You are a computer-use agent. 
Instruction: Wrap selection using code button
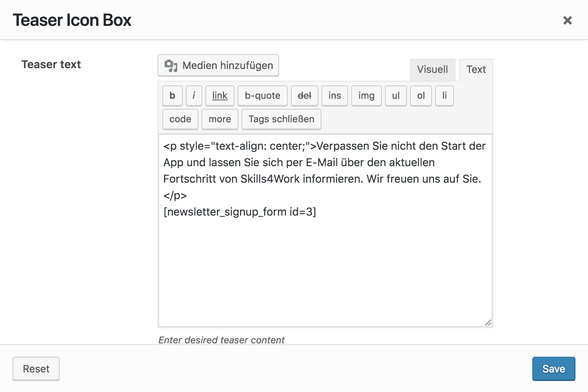click(x=180, y=119)
